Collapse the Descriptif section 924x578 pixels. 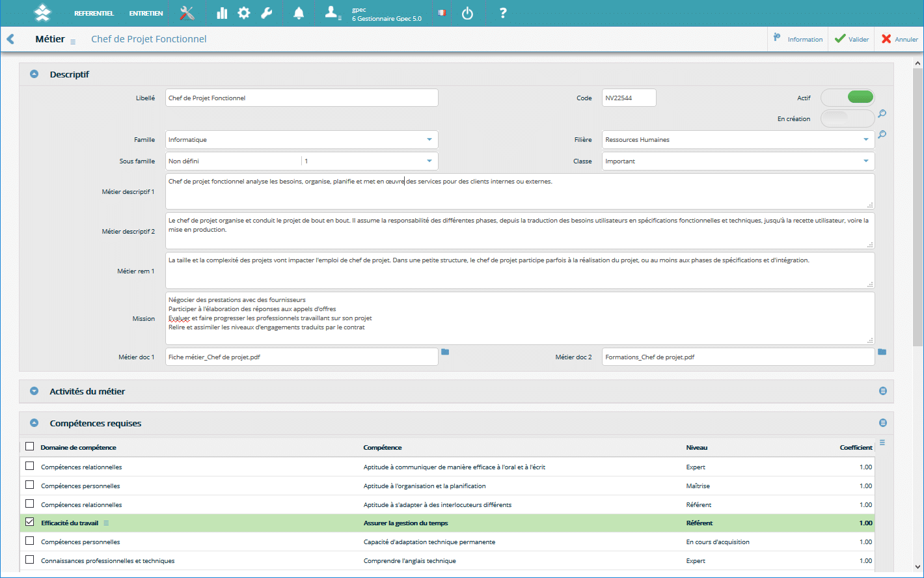click(34, 74)
